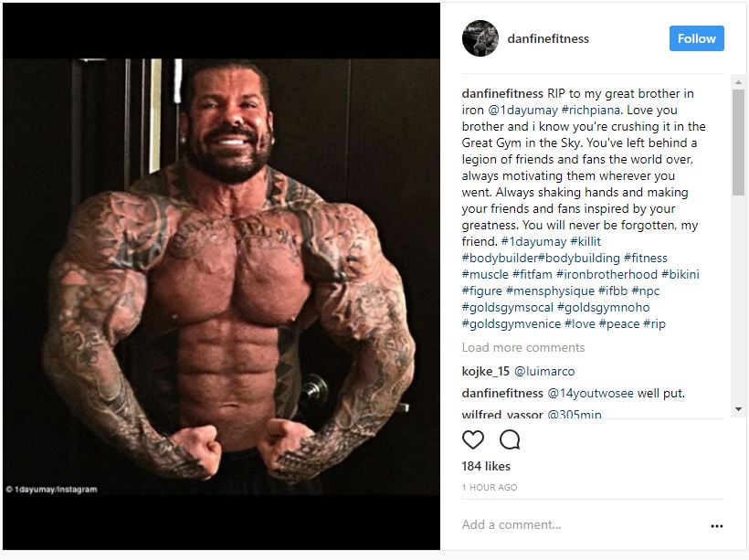Expand Load more comments
This screenshot has width=749, height=560.
click(523, 347)
